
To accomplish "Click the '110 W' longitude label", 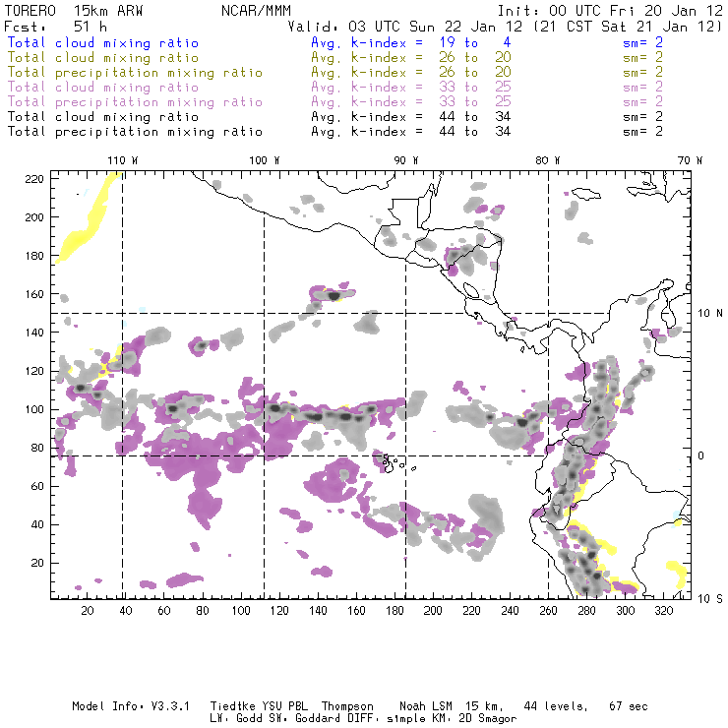I will pyautogui.click(x=123, y=160).
